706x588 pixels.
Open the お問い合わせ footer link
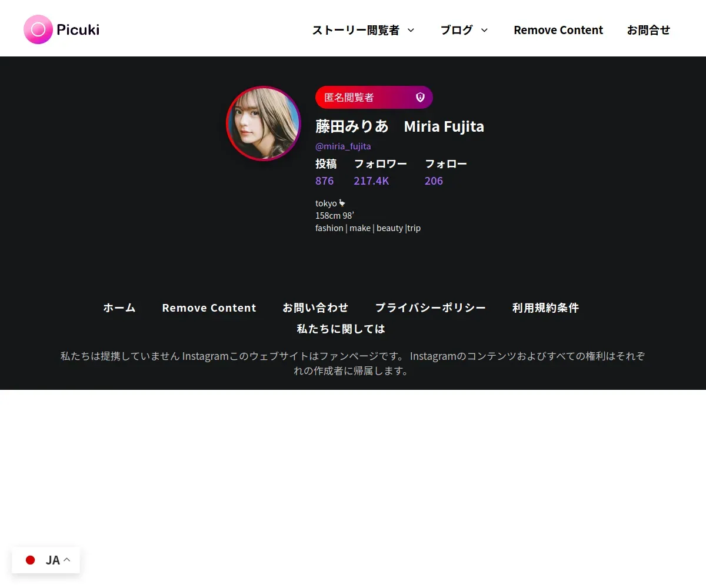[315, 308]
